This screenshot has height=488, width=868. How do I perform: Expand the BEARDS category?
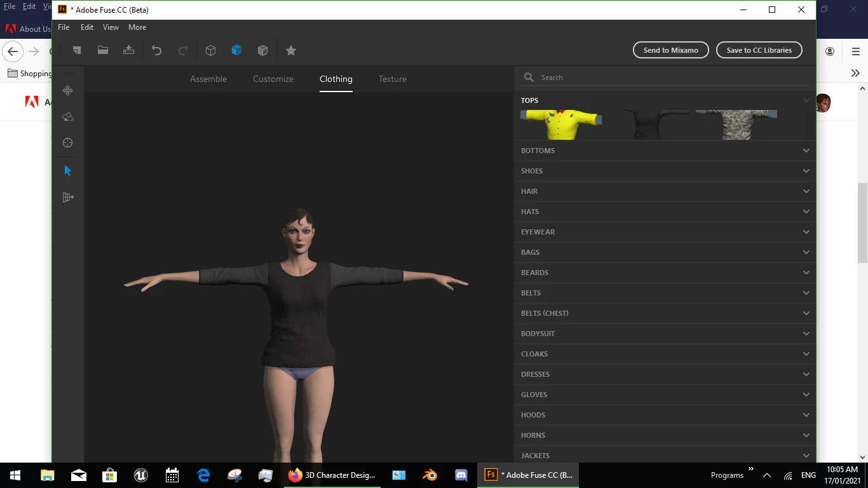click(x=665, y=273)
